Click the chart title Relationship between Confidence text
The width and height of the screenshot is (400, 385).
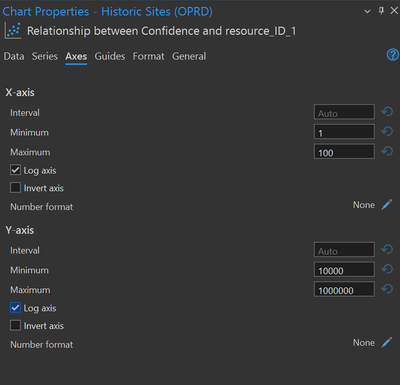pyautogui.click(x=161, y=31)
